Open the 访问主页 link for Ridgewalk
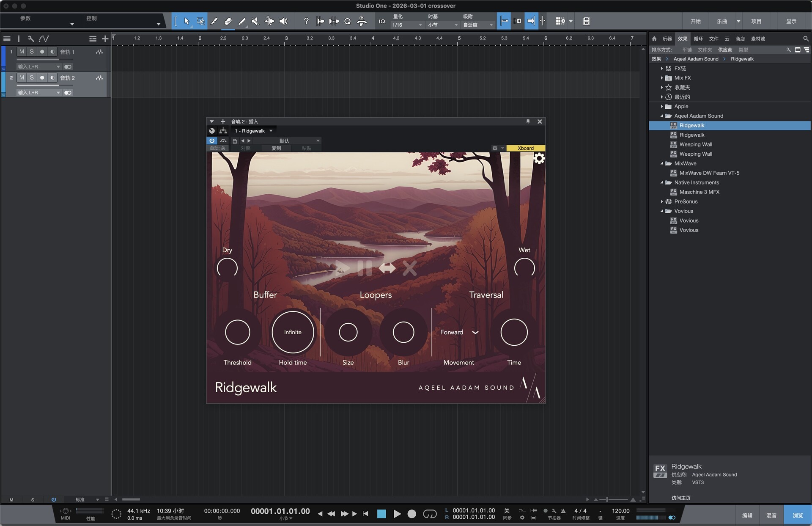Viewport: 812px width, 526px height. click(681, 498)
